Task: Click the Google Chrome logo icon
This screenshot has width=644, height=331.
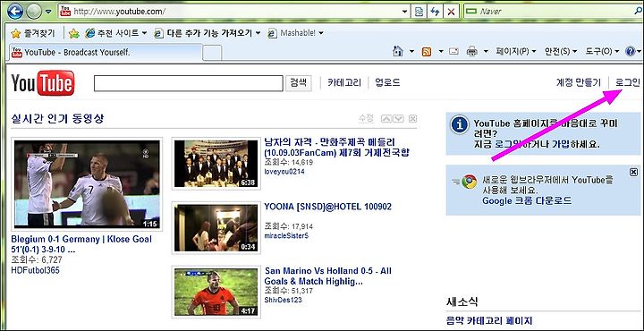Action: click(469, 181)
